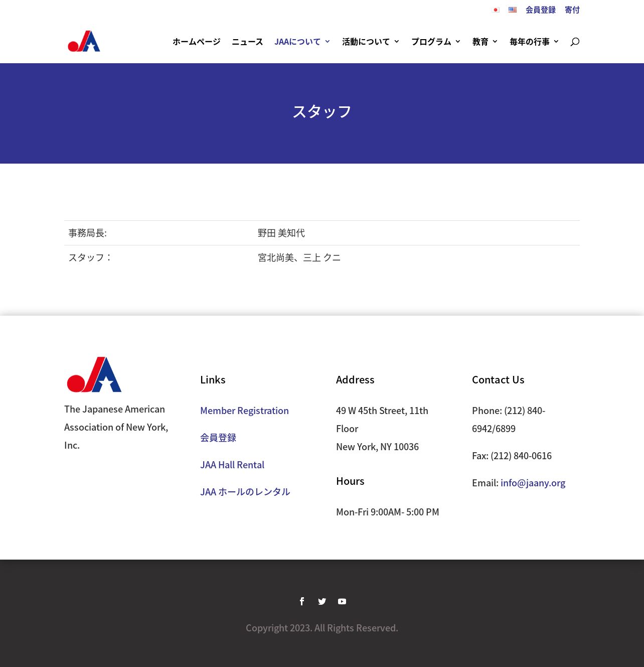Open the プログラム menu item
This screenshot has height=667, width=644.
point(431,42)
